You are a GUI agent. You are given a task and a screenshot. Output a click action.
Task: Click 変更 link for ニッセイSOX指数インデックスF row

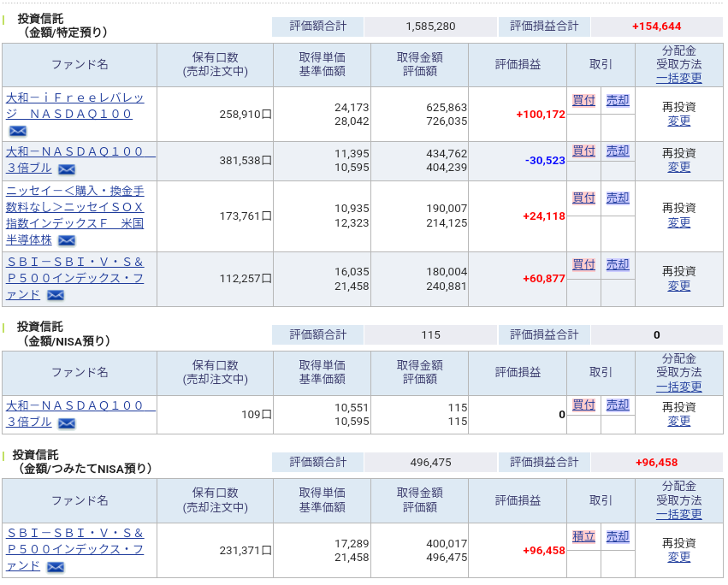[678, 223]
